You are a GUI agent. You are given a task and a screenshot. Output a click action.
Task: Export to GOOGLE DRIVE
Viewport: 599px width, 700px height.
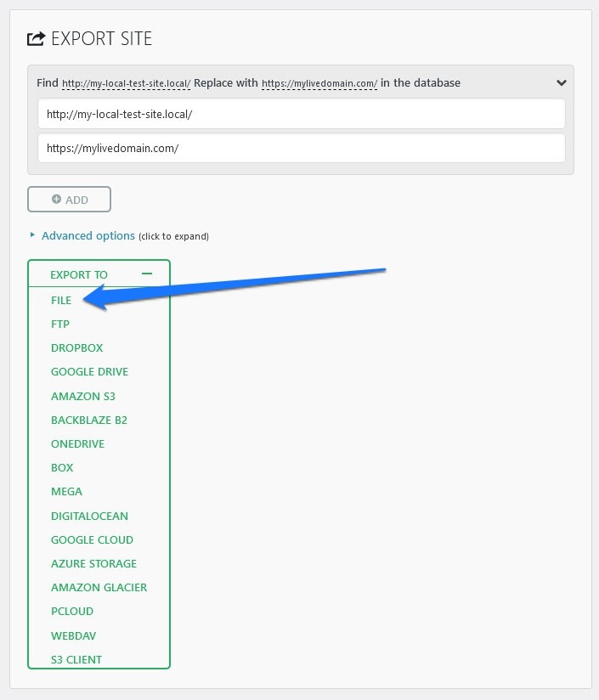point(89,371)
